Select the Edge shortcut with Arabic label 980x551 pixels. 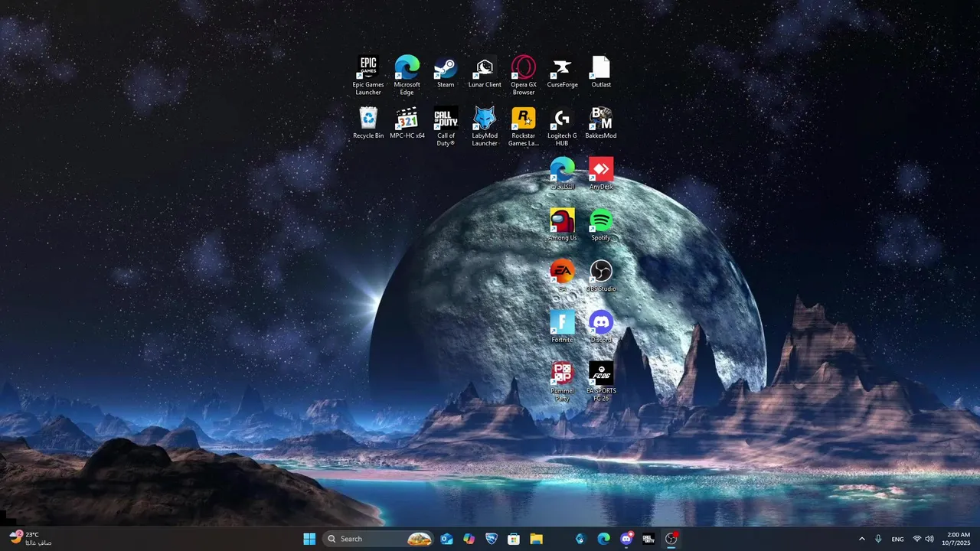[x=562, y=174]
